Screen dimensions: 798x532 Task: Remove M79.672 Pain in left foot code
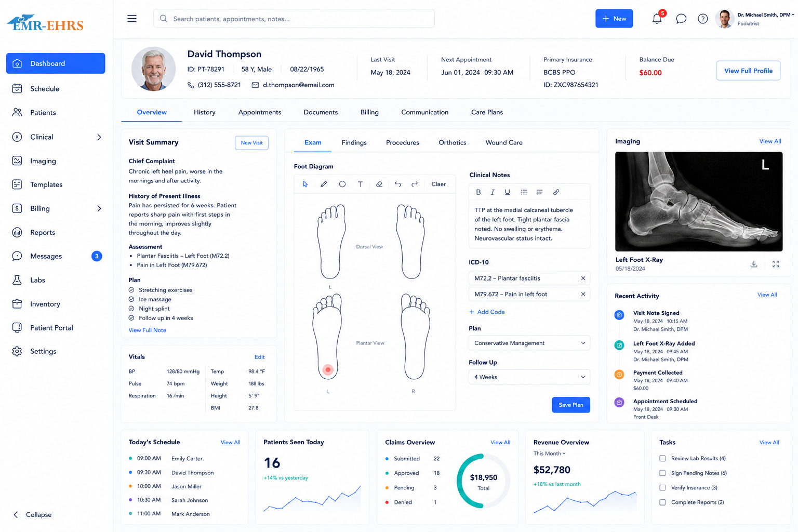pyautogui.click(x=583, y=294)
